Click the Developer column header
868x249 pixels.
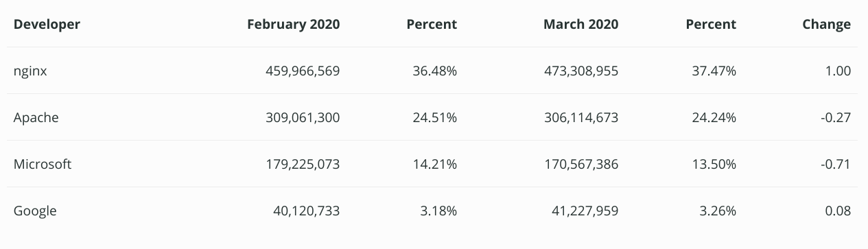pyautogui.click(x=47, y=24)
